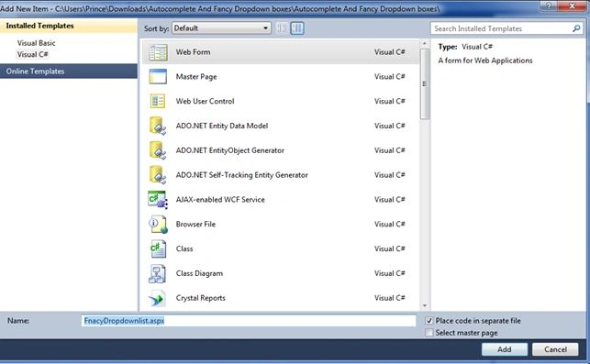Click the Web User Control icon
This screenshot has width=590, height=364.
(x=158, y=101)
